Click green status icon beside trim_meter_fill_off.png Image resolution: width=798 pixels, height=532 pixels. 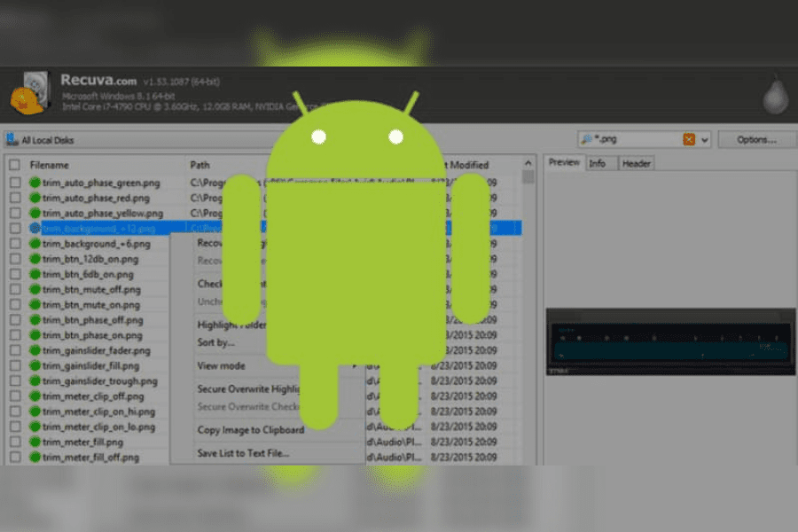point(35,457)
